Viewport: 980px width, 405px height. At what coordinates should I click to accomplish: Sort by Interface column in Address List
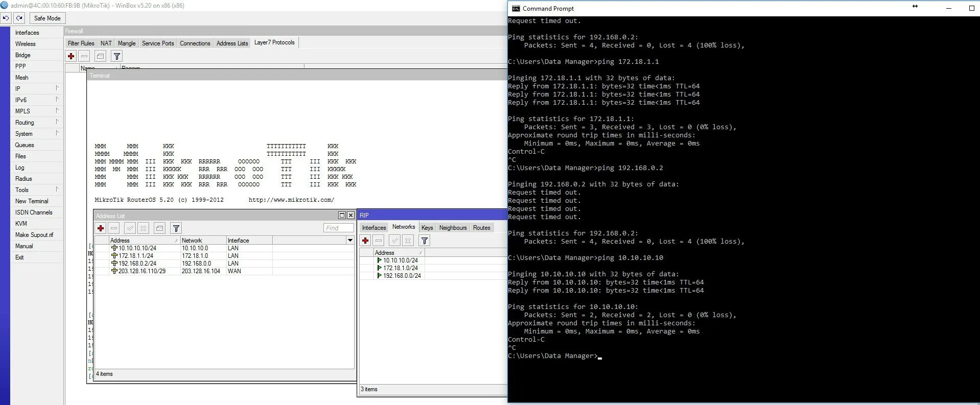click(x=249, y=240)
